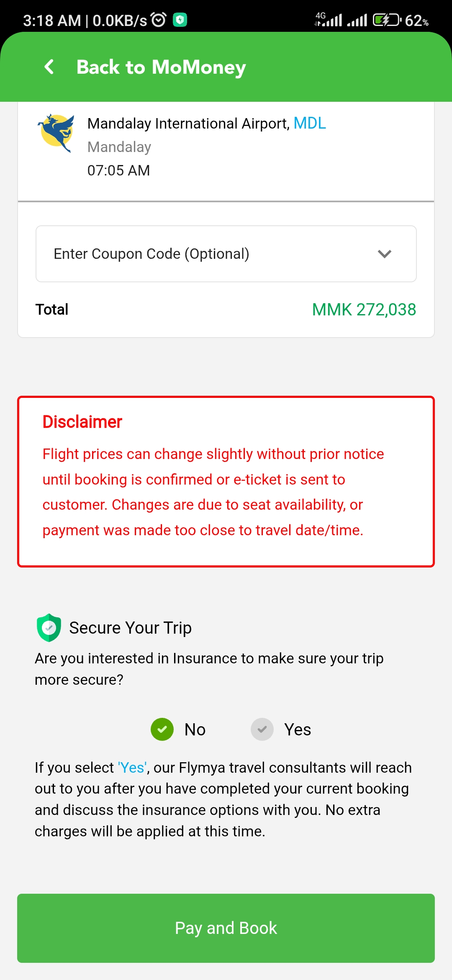This screenshot has height=980, width=452.
Task: Tap the MDL airport code link
Action: tap(310, 123)
